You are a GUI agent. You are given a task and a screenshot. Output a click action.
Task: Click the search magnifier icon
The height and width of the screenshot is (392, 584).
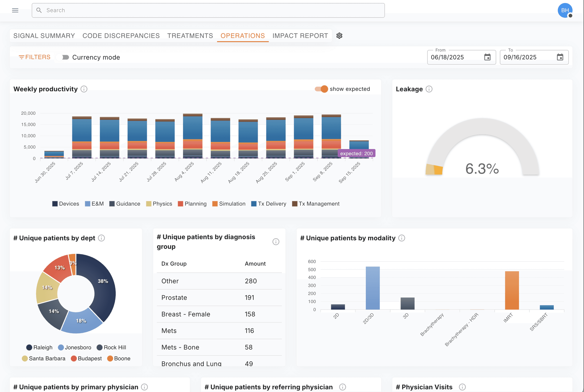click(x=39, y=10)
